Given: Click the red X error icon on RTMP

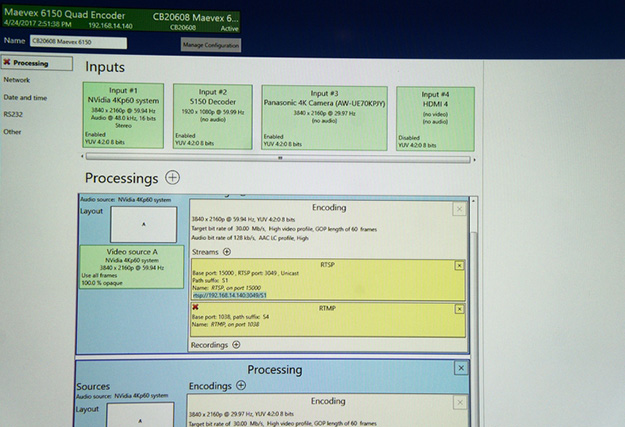Looking at the screenshot, I should pyautogui.click(x=196, y=308).
